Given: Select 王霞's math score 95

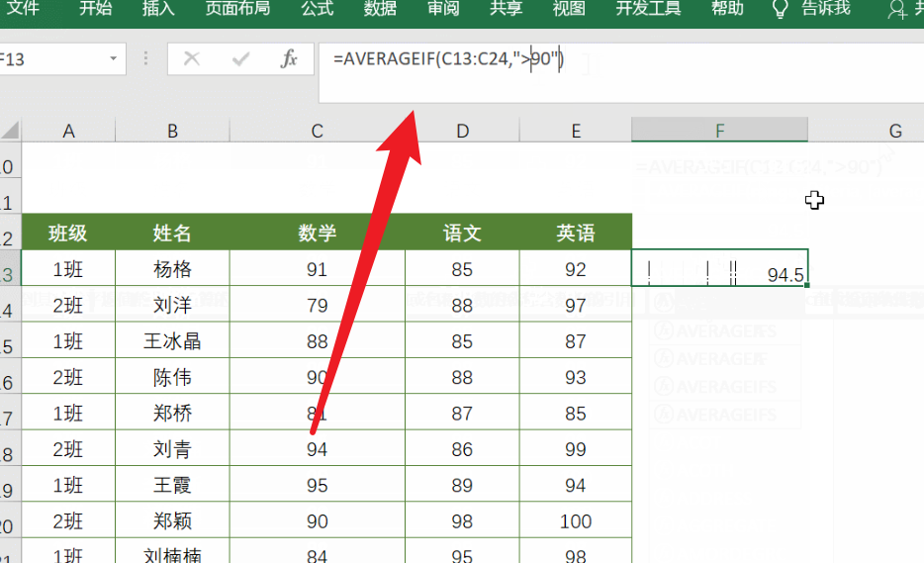Looking at the screenshot, I should pyautogui.click(x=317, y=485).
